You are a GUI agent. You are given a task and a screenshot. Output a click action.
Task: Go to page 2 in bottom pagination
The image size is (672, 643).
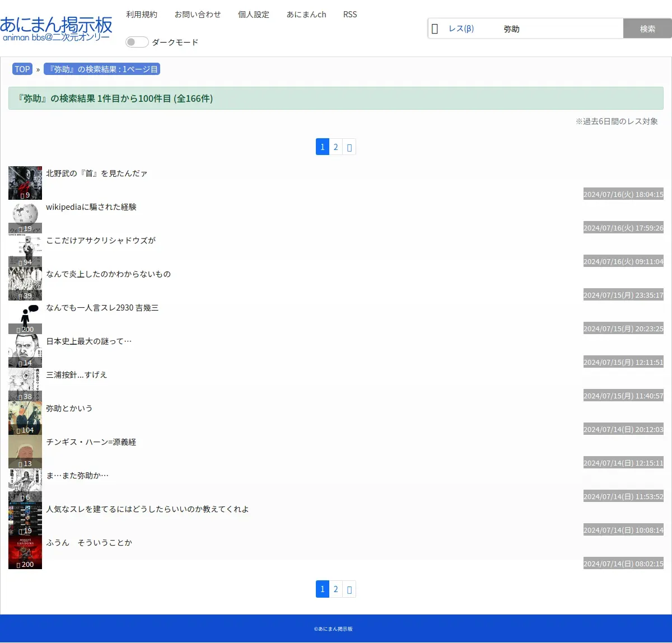(336, 589)
